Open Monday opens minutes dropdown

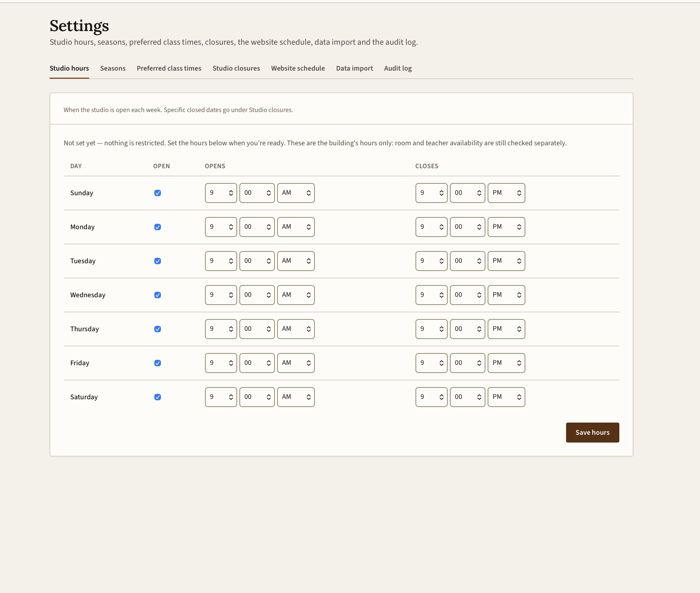click(257, 227)
